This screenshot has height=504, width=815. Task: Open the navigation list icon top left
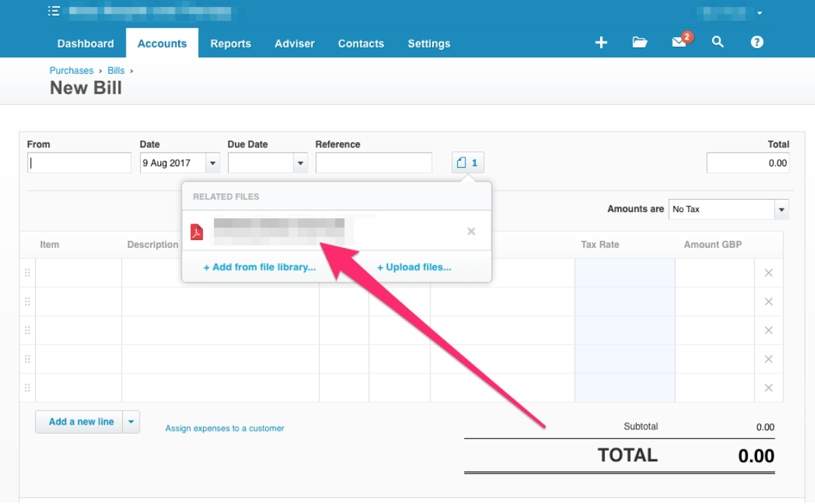coord(54,10)
